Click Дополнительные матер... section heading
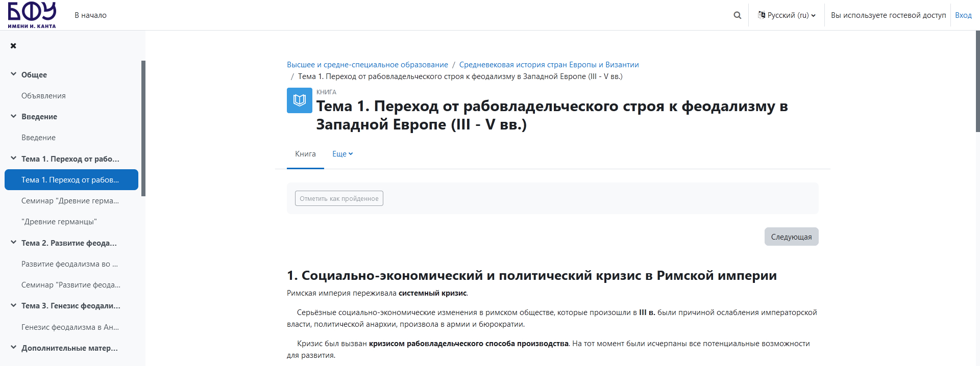Screen dimensions: 980x366 tap(69, 348)
